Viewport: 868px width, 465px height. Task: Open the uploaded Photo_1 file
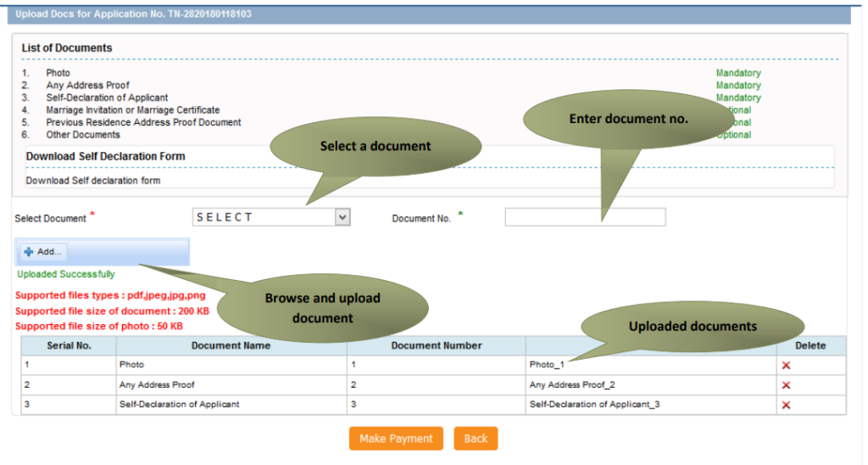[x=547, y=365]
